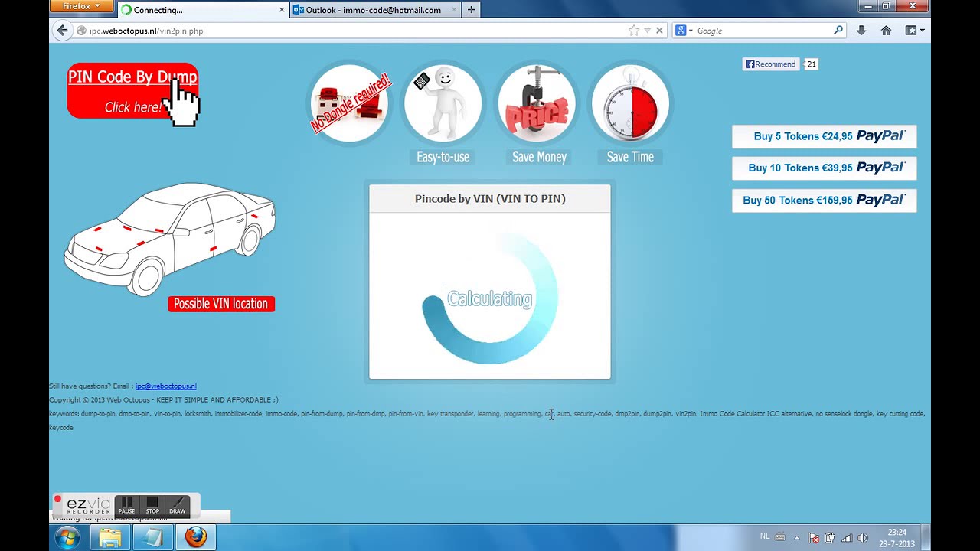
Task: Click the Save Money label
Action: point(539,157)
